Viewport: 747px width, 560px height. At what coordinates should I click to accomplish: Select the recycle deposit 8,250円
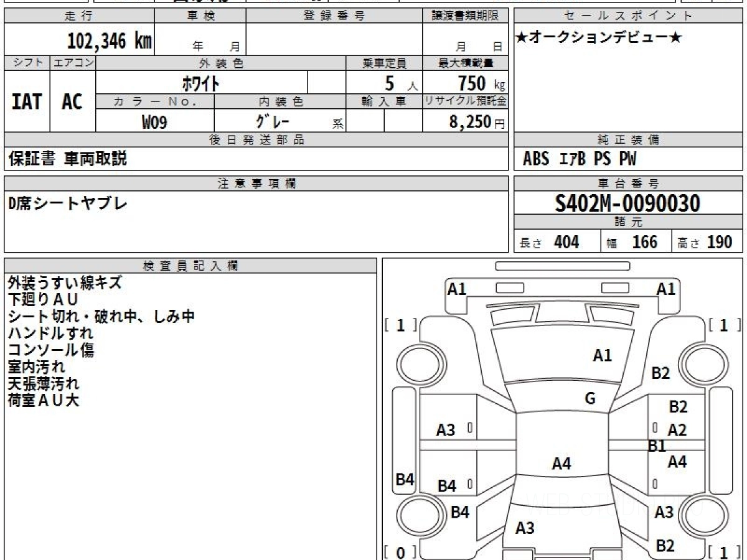pos(477,122)
